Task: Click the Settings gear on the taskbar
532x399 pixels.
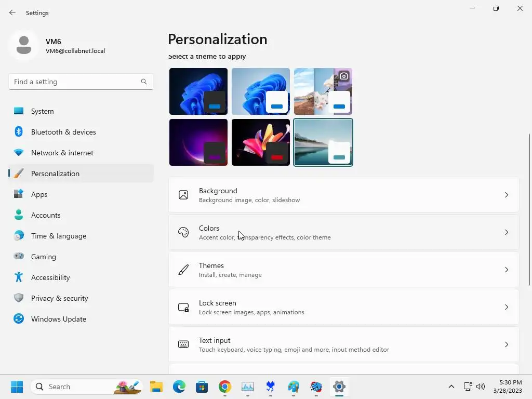Action: 339,387
